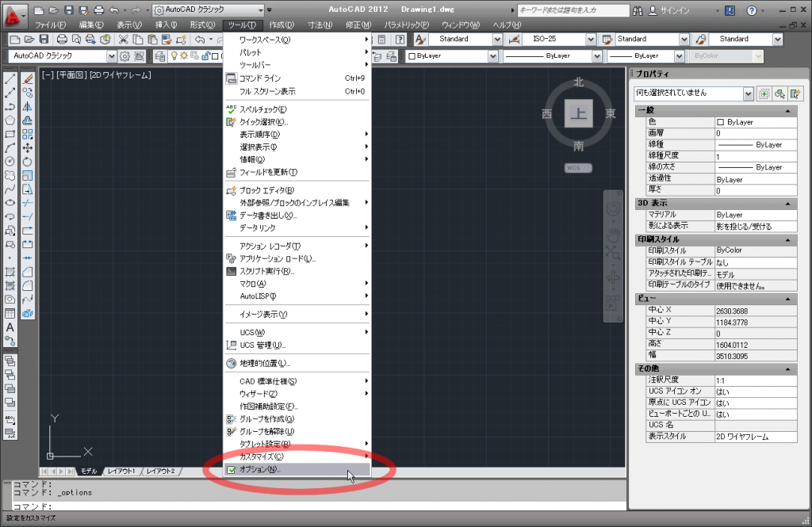
Task: Select the Erase modify tool
Action: click(28, 79)
